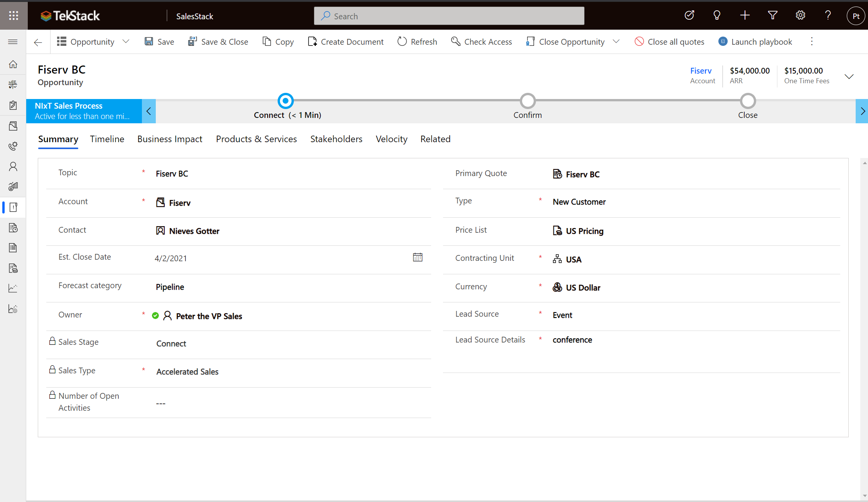Image resolution: width=868 pixels, height=502 pixels.
Task: Select the Connect stage circle
Action: (285, 101)
